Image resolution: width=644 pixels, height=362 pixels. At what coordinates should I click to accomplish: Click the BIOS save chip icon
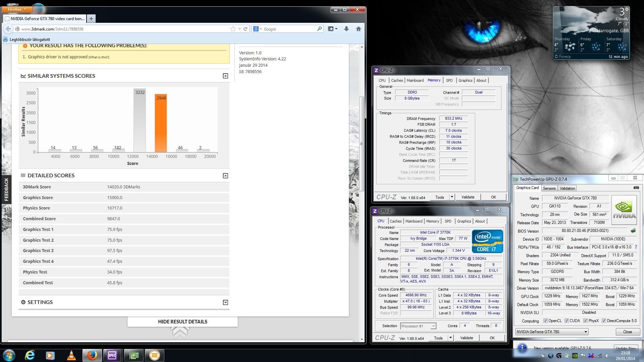point(633,231)
